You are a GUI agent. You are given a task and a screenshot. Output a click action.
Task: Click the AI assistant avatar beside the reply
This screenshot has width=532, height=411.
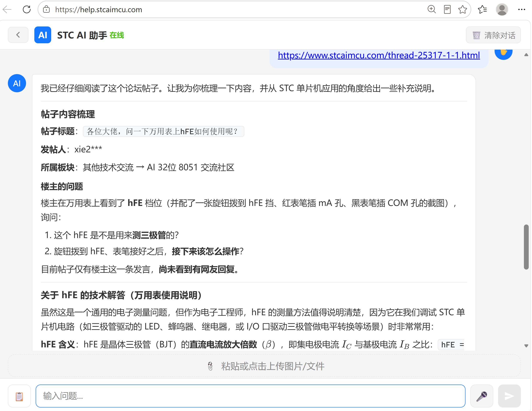[x=17, y=83]
